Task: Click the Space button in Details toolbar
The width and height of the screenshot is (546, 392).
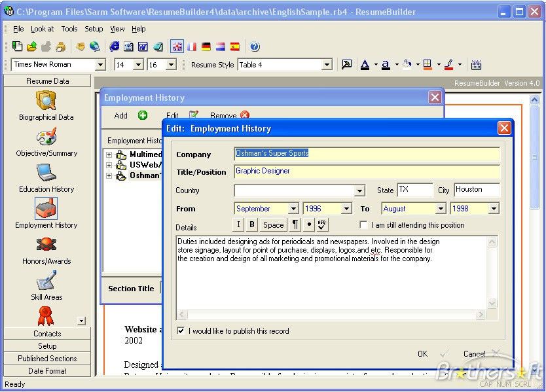Action: 274,225
